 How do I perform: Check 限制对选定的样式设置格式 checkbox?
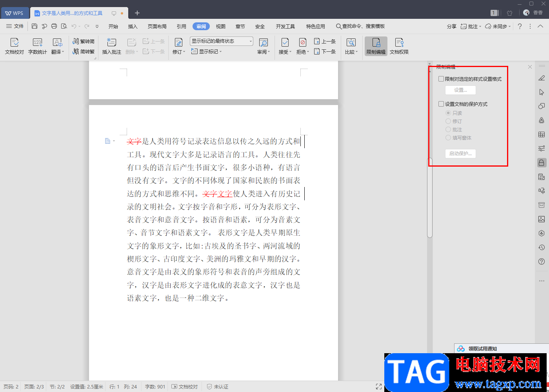coord(441,79)
